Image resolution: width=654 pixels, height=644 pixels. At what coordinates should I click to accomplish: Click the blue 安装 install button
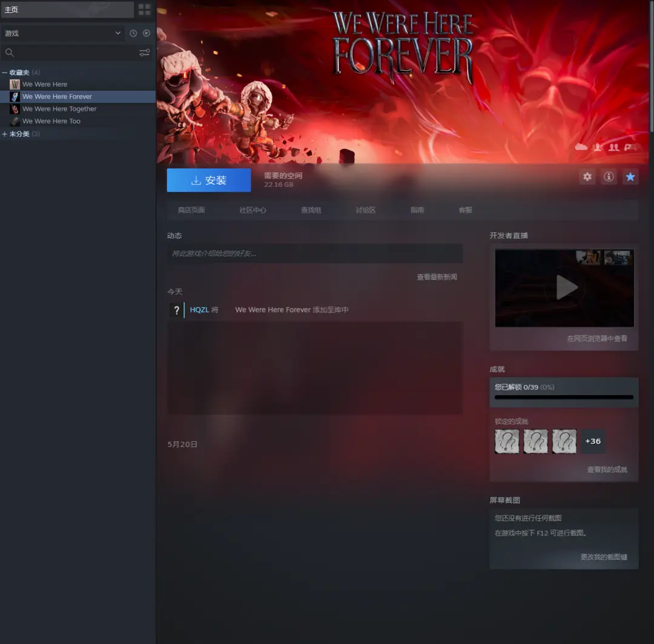point(209,180)
